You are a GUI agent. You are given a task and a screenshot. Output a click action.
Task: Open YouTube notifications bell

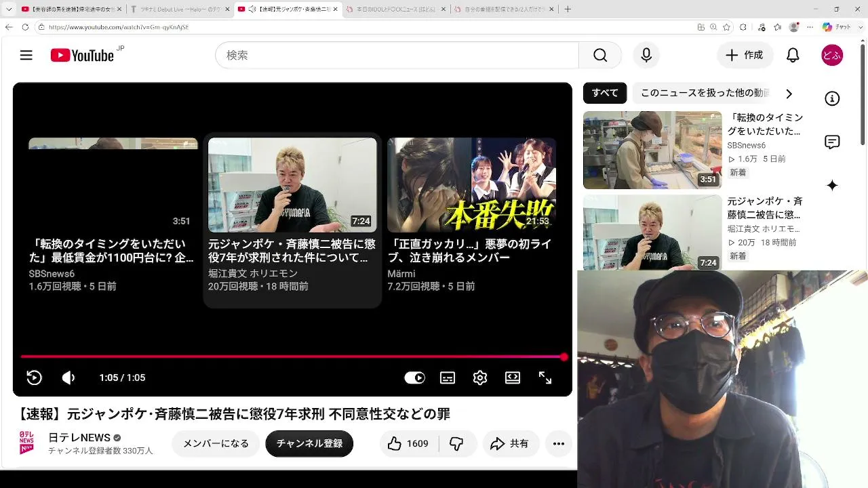point(793,56)
